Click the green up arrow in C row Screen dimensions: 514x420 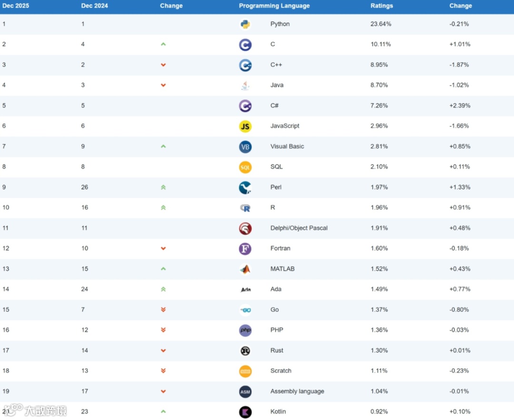tap(163, 44)
